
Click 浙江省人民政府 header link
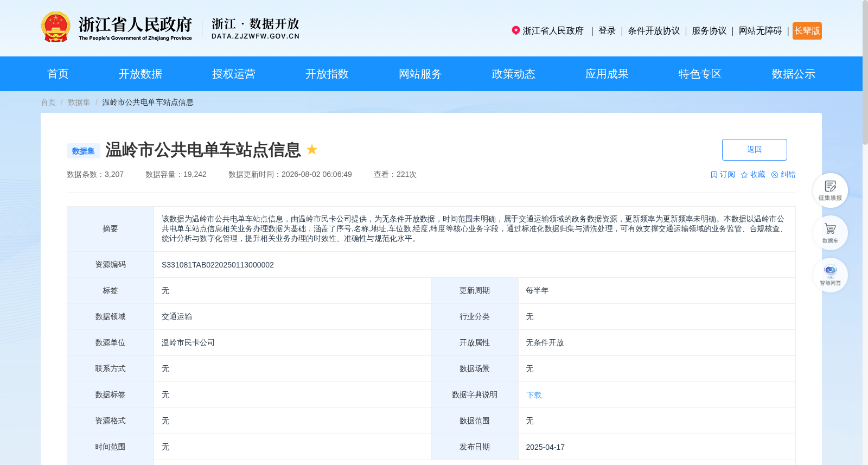[x=553, y=31]
